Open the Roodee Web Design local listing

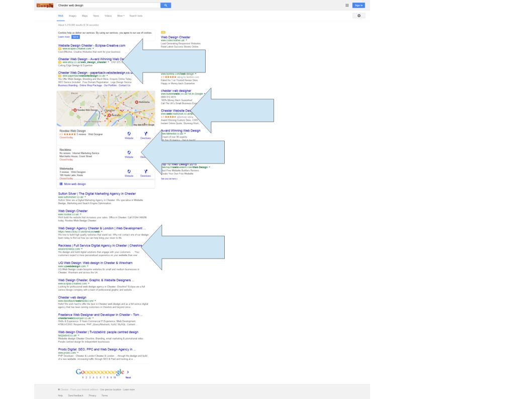click(72, 131)
